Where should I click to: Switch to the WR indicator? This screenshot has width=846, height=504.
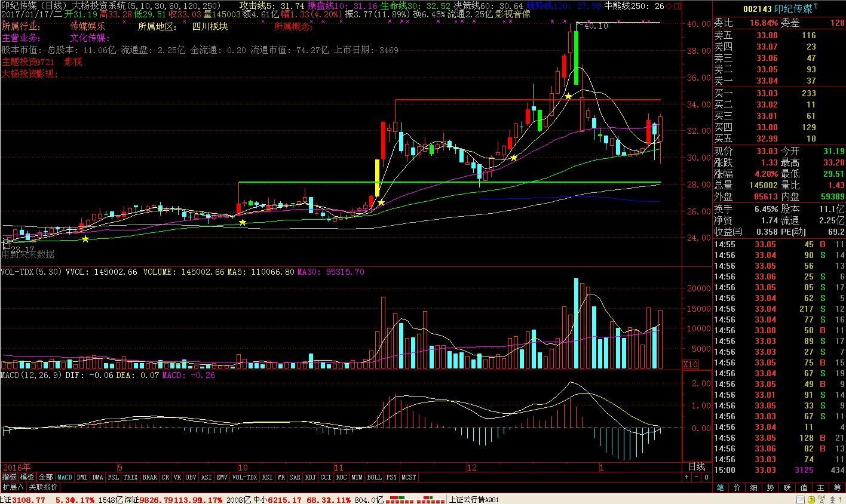281,477
